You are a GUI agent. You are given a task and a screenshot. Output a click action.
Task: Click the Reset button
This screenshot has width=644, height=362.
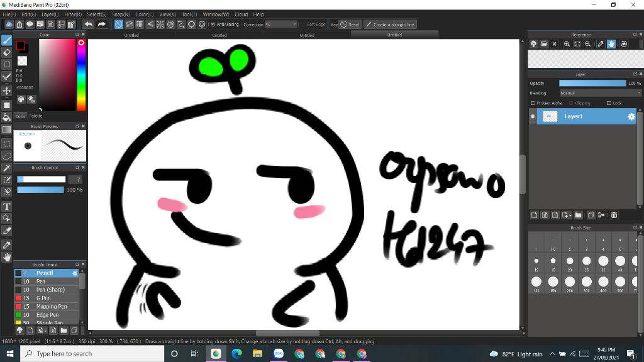(x=350, y=25)
